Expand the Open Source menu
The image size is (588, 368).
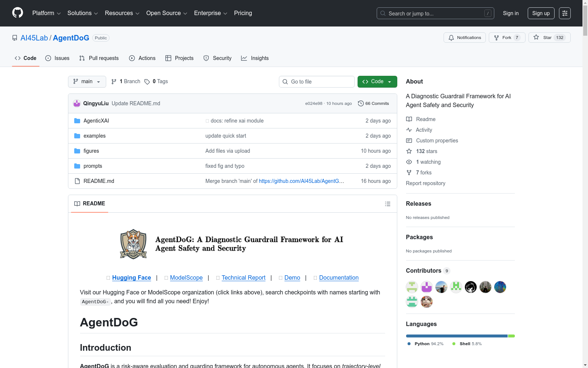[x=167, y=13]
